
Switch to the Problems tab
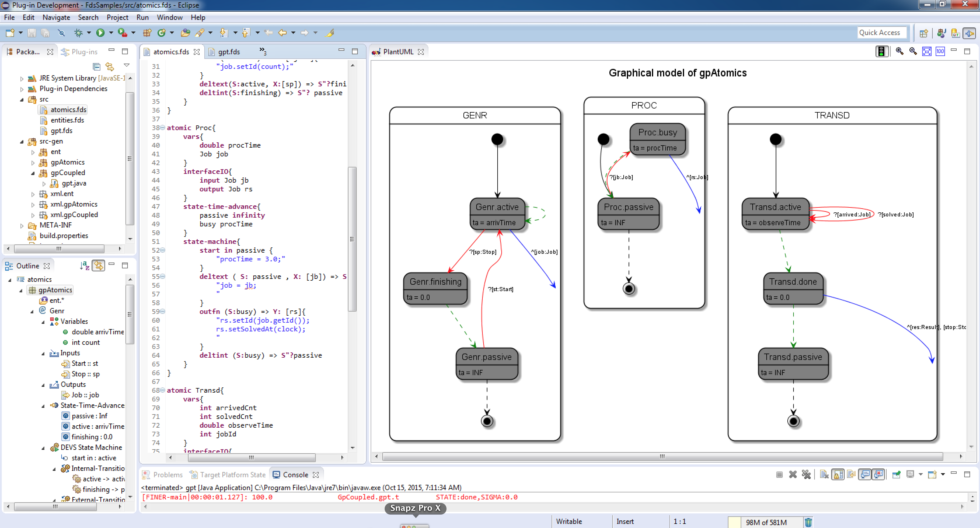(x=163, y=475)
